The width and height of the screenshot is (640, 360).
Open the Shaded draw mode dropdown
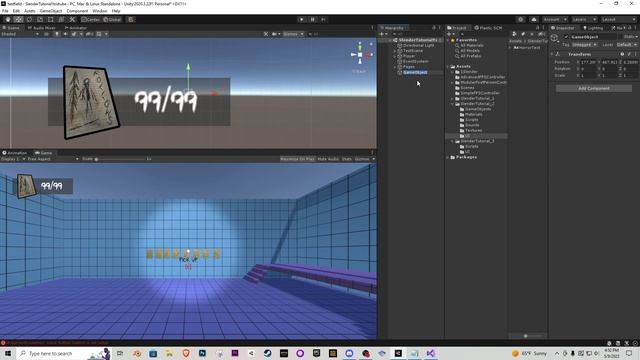point(20,34)
